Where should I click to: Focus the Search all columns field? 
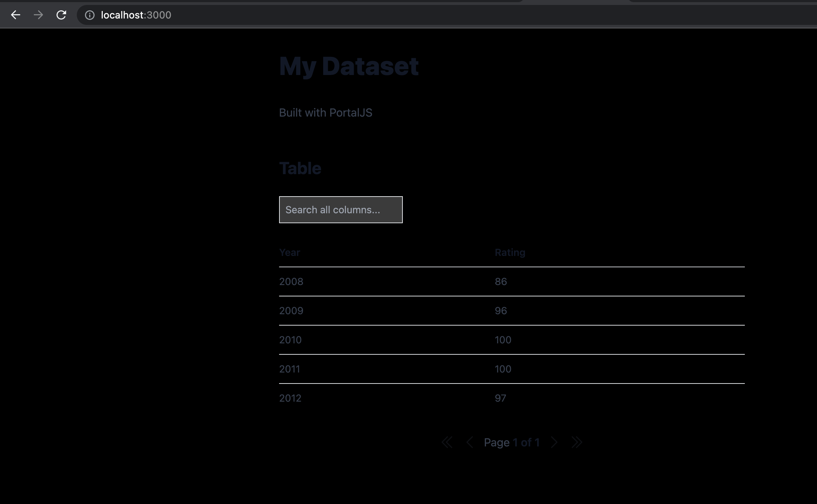341,210
